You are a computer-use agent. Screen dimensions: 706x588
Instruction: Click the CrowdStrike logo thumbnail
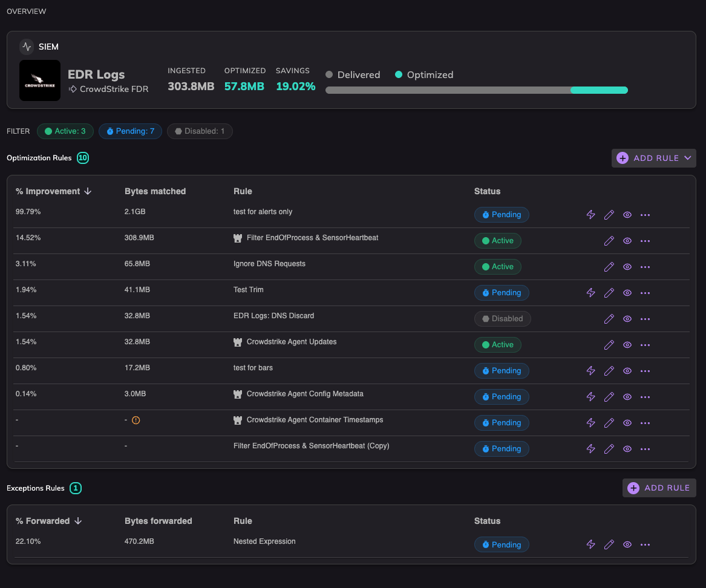pyautogui.click(x=39, y=80)
